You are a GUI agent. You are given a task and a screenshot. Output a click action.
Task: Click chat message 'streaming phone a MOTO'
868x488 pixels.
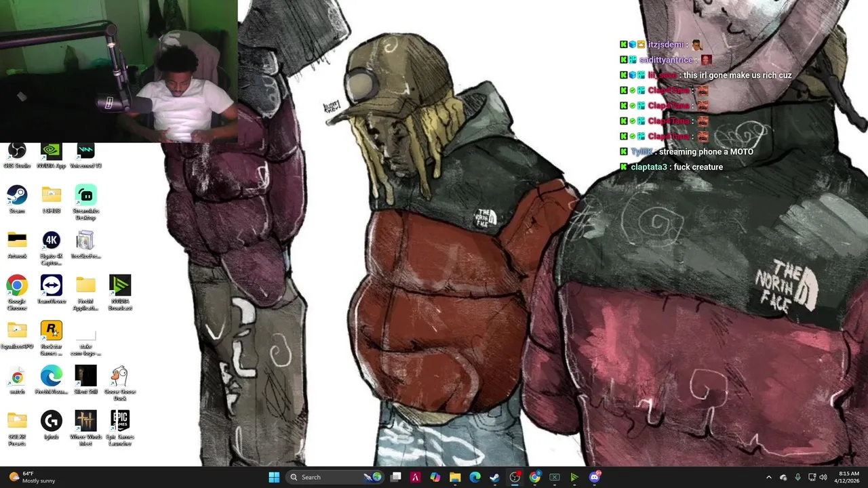tap(706, 152)
